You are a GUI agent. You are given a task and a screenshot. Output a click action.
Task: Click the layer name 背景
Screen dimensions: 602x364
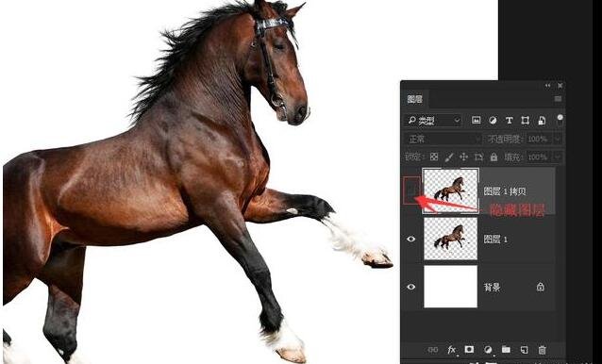pyautogui.click(x=492, y=287)
